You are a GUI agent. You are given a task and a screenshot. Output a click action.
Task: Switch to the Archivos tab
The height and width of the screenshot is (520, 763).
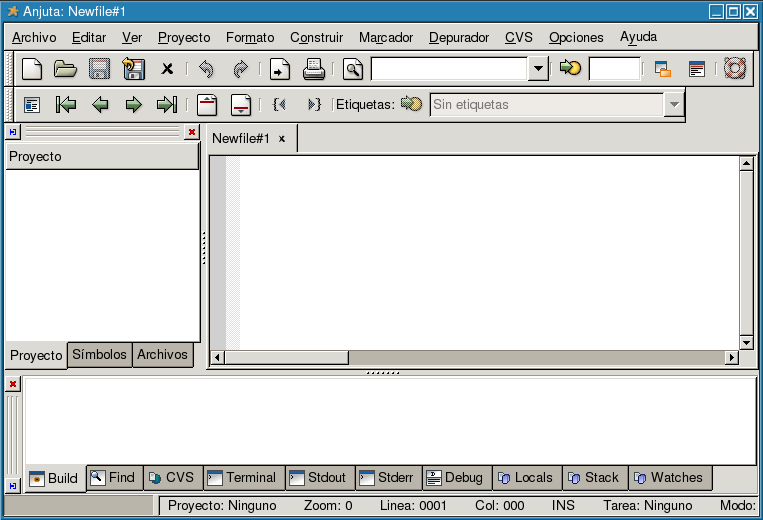click(163, 355)
